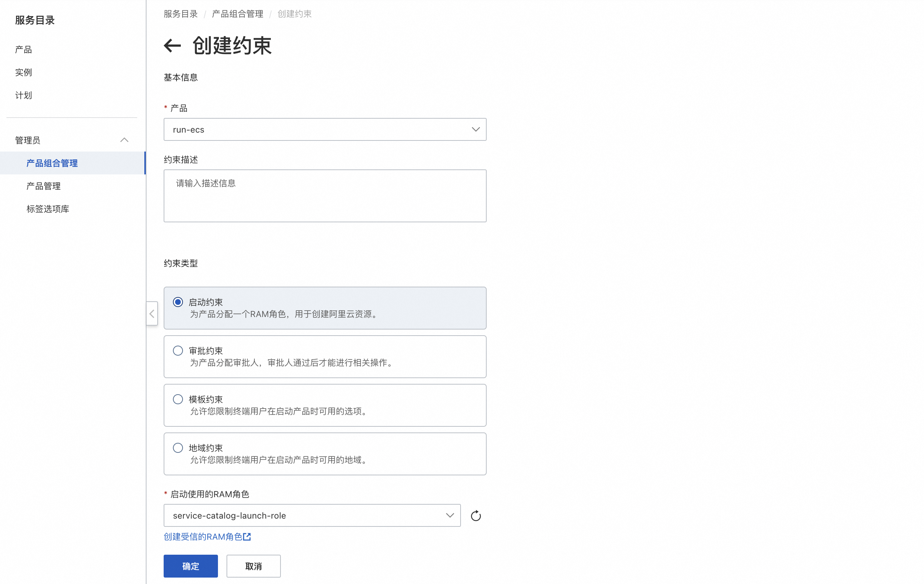Viewport: 924px width, 584px height.
Task: Collapse the 管理员 sidebar section
Action: click(x=124, y=140)
